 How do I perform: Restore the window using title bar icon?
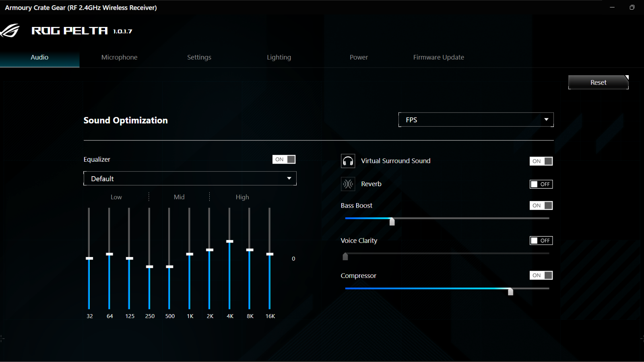[x=632, y=7]
